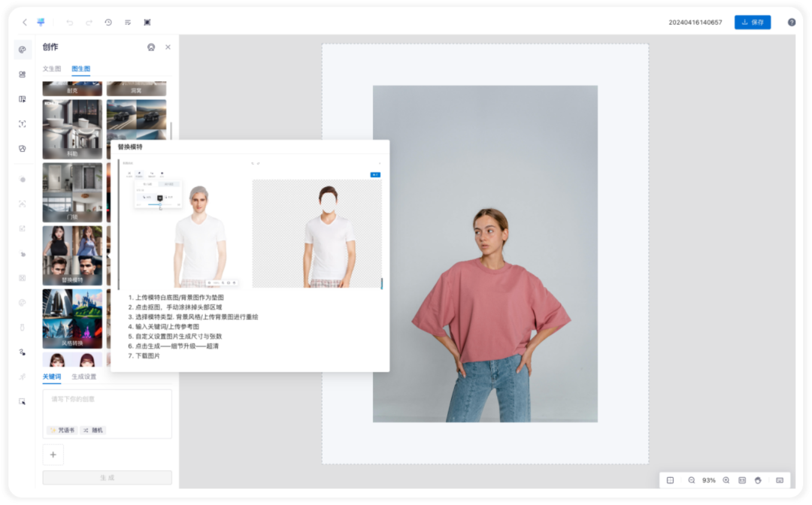Click the help question mark icon
Image resolution: width=812 pixels, height=505 pixels.
pyautogui.click(x=792, y=23)
